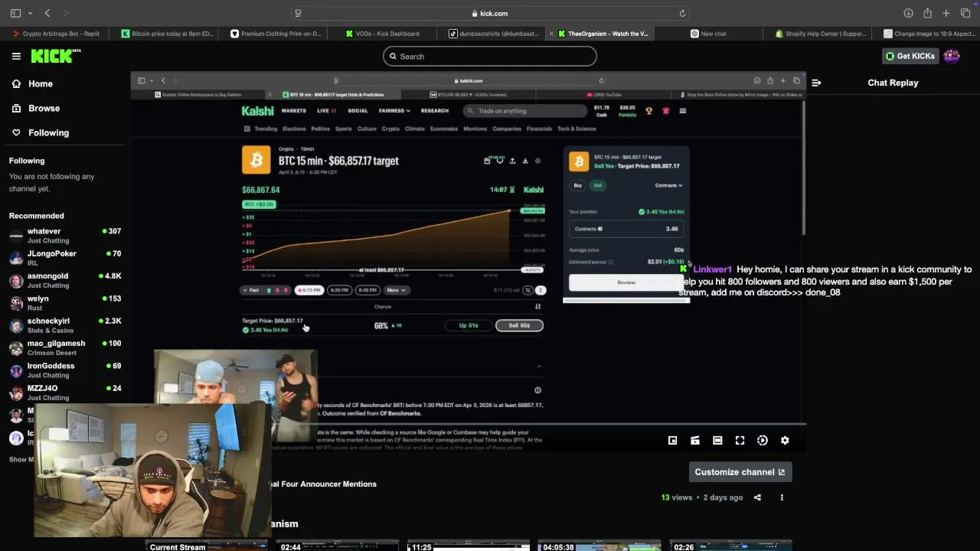Open the user profile avatar menu
Screen dimensions: 980x551
tap(952, 56)
